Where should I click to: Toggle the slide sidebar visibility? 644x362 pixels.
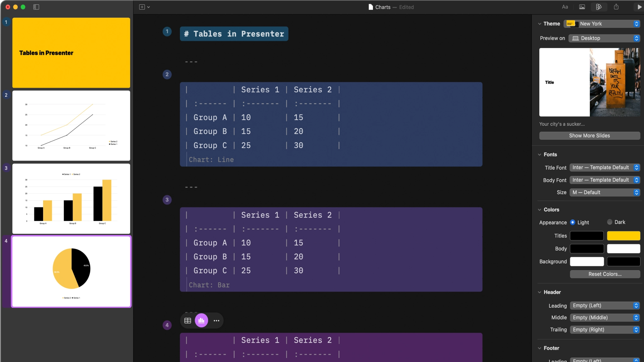[36, 7]
